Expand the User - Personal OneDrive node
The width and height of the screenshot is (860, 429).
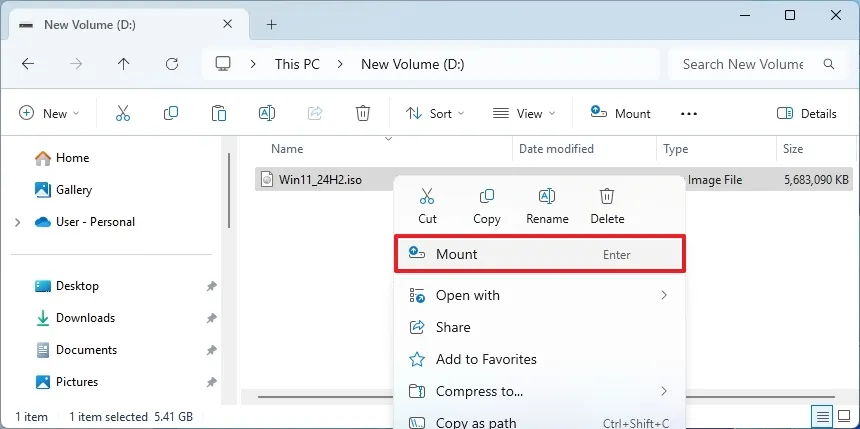point(18,222)
